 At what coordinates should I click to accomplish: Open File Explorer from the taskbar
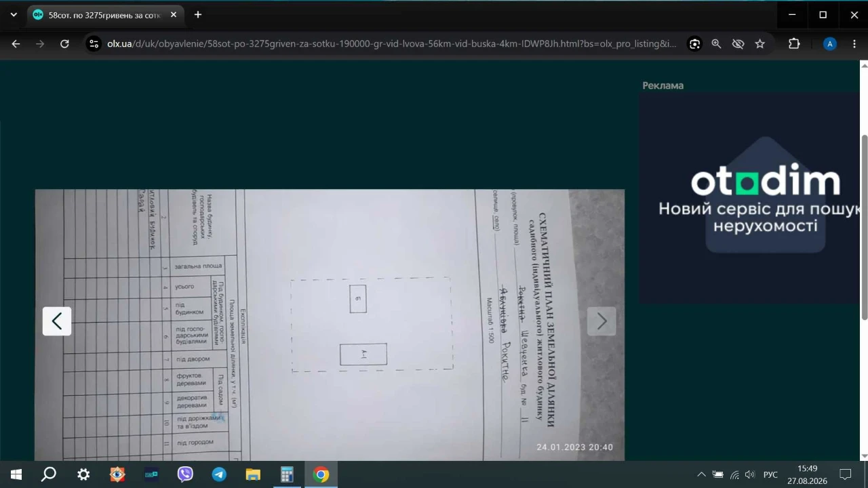(x=253, y=474)
